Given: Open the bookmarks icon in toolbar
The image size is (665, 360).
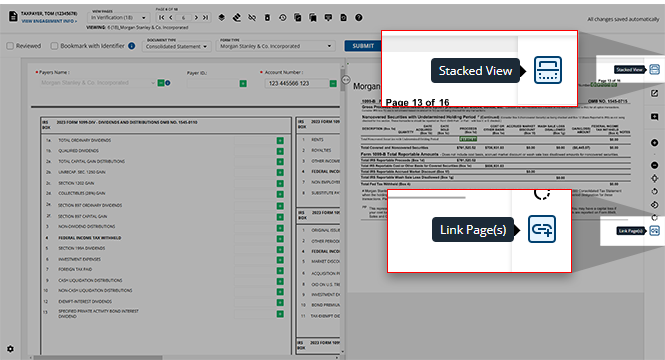Looking at the screenshot, I should (313, 17).
